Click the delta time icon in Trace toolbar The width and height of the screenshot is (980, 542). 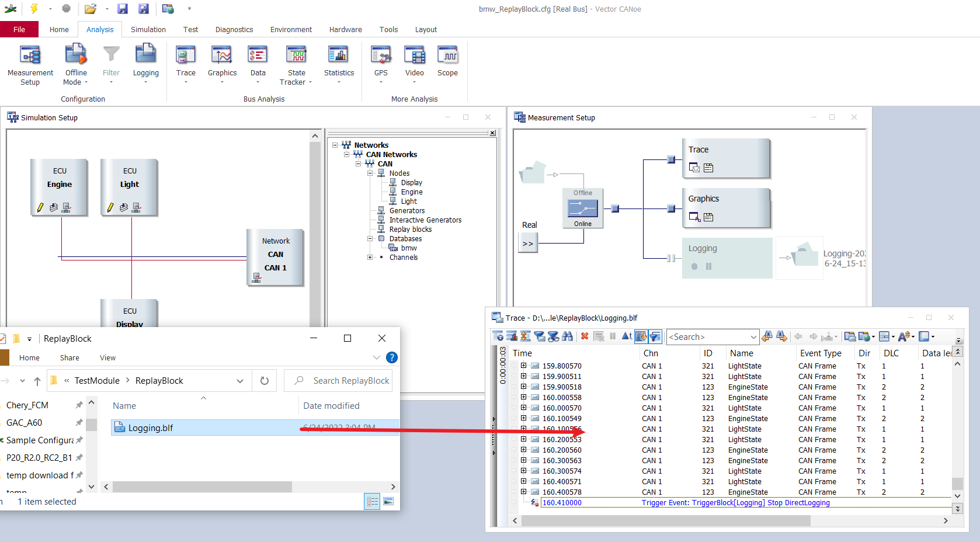pyautogui.click(x=627, y=336)
